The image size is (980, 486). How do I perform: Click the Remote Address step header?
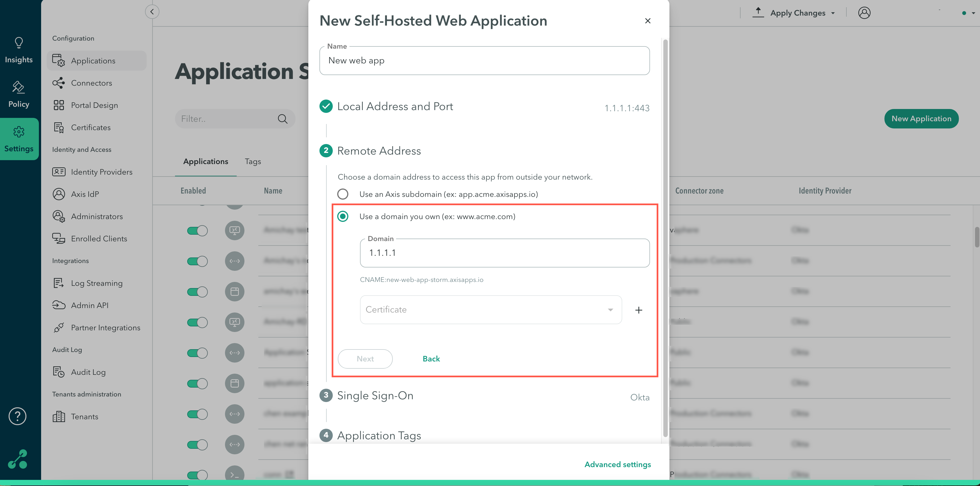[370, 151]
